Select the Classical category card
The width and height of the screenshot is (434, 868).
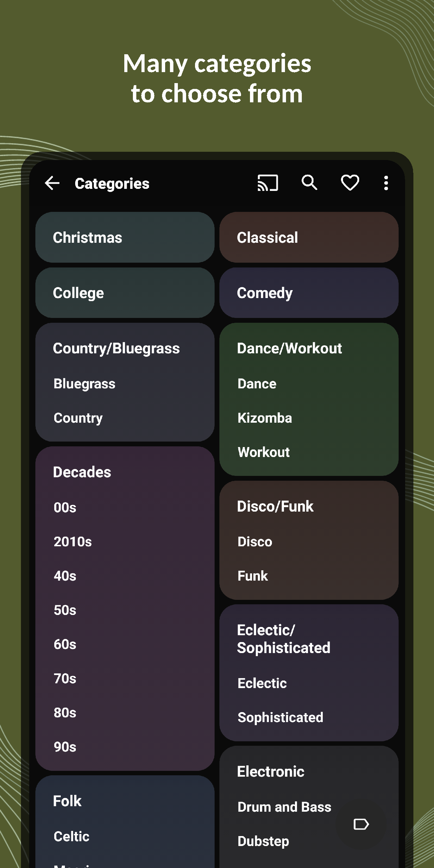pos(309,237)
